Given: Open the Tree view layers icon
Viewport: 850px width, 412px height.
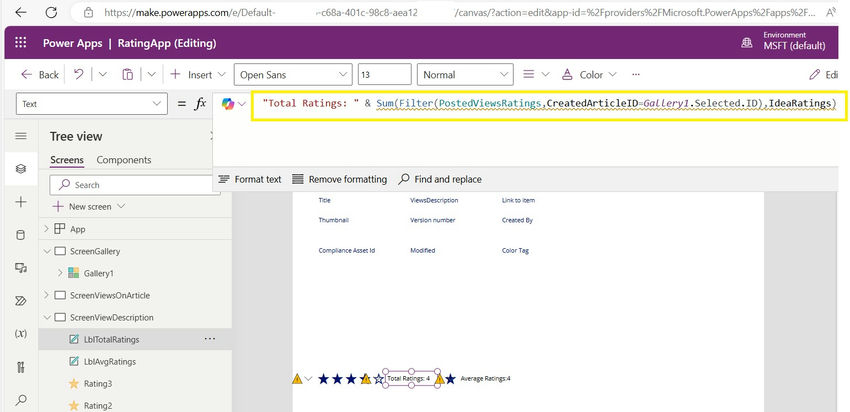Looking at the screenshot, I should pos(21,169).
